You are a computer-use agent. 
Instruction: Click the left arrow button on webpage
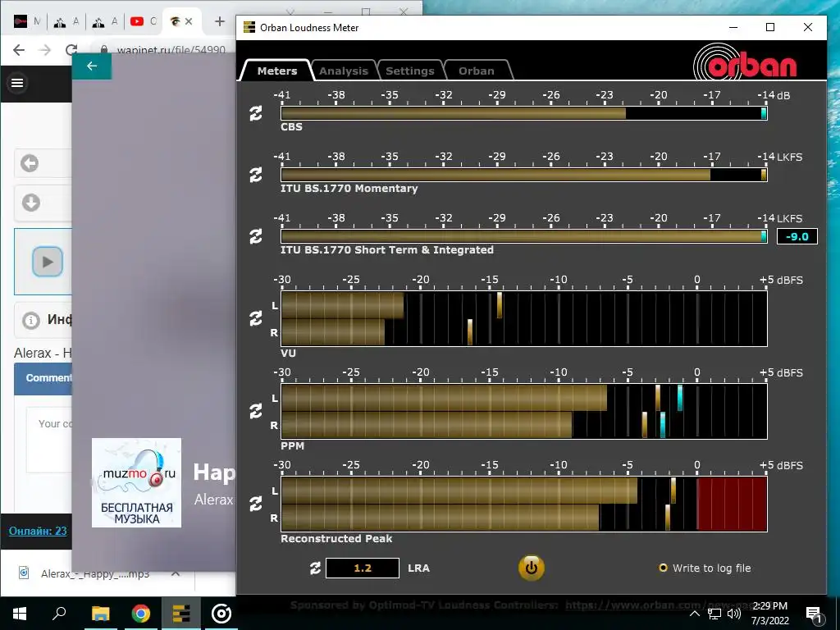click(30, 163)
